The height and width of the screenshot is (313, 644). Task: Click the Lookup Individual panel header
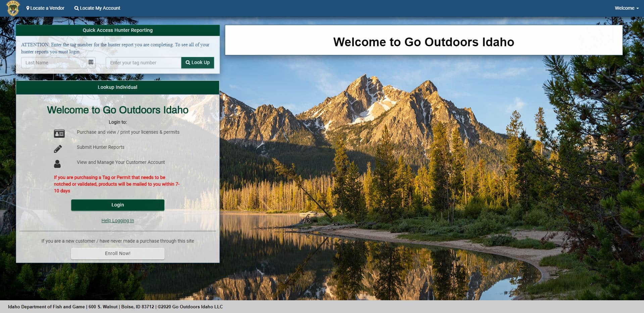(x=118, y=87)
